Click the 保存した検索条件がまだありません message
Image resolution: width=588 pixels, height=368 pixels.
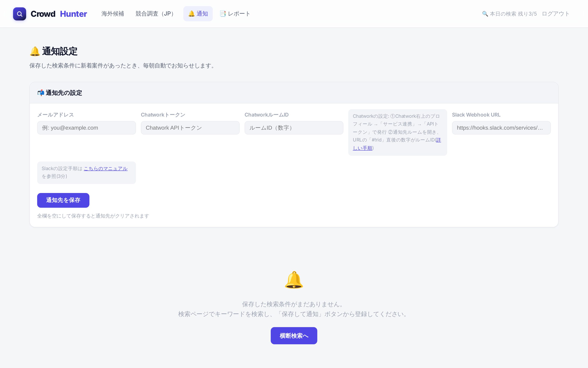click(294, 304)
